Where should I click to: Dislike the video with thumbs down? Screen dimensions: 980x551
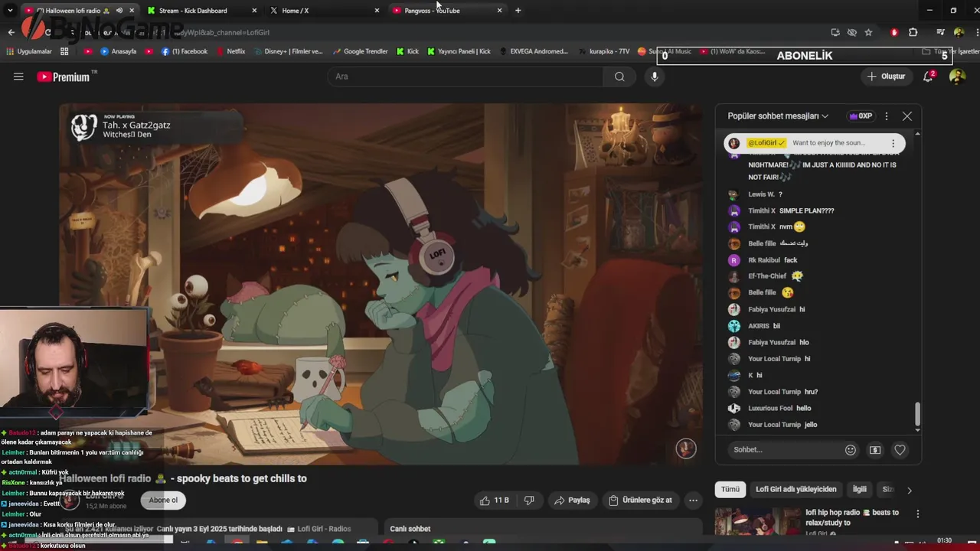coord(529,500)
